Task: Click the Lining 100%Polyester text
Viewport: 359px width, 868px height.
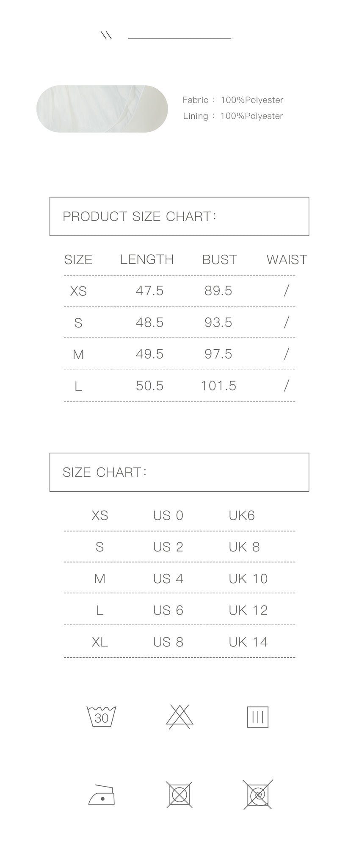Action: (x=233, y=116)
